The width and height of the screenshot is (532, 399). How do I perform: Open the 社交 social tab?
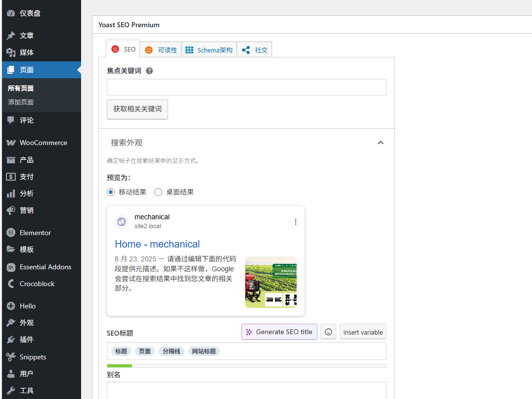tap(255, 50)
